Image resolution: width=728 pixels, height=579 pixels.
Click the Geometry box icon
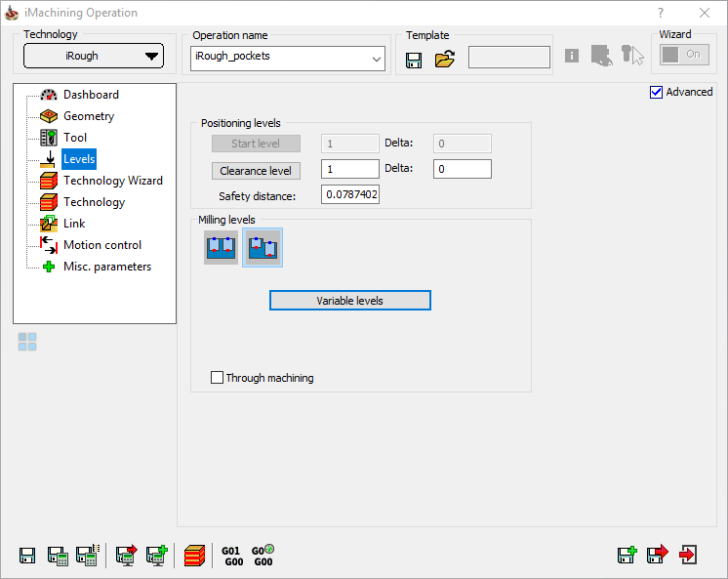[49, 116]
